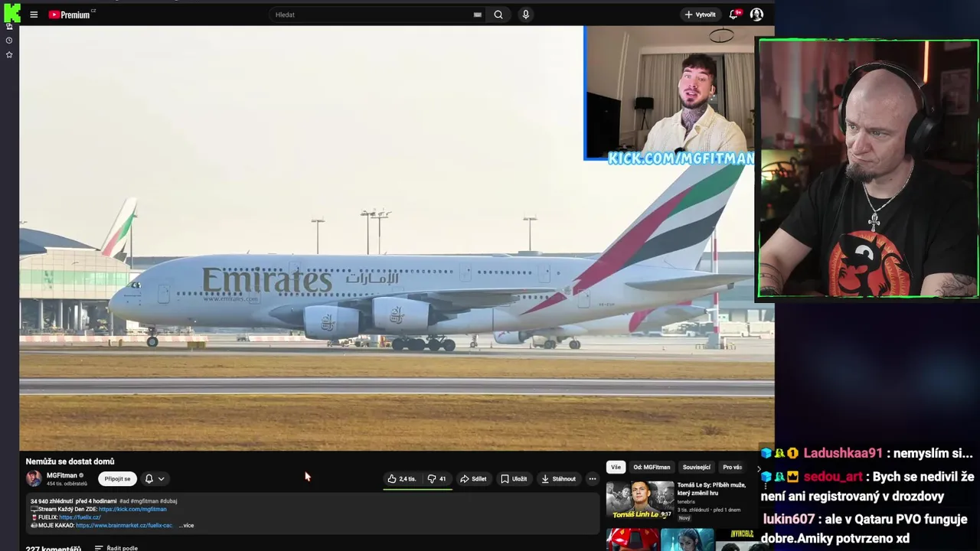Click sedou_art chat username
The height and width of the screenshot is (551, 980).
(x=832, y=477)
